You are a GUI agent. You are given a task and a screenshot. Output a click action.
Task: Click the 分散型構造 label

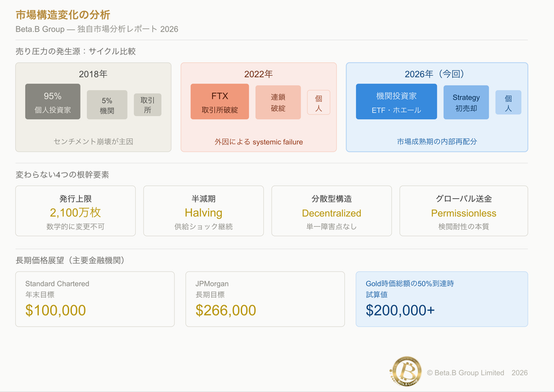tap(331, 199)
